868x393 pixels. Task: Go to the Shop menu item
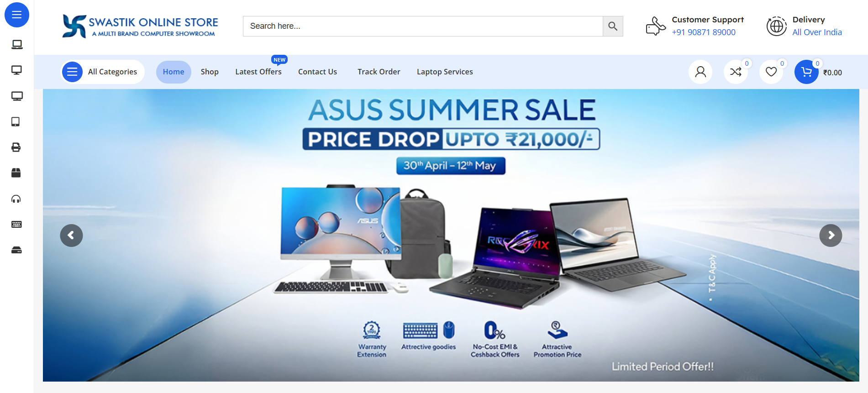(x=210, y=72)
